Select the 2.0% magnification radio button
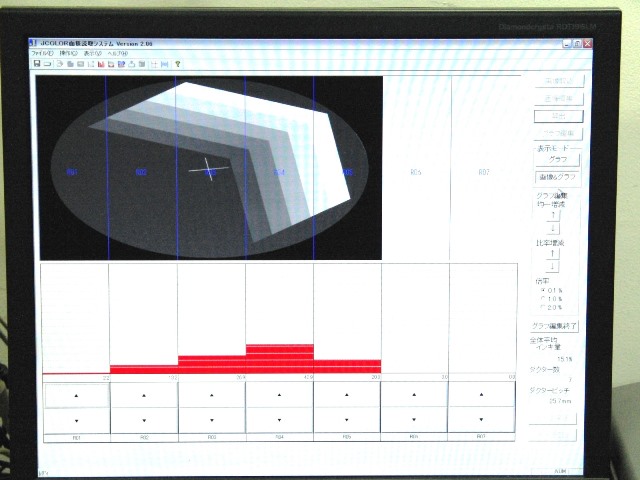Image resolution: width=640 pixels, height=480 pixels. pyautogui.click(x=543, y=307)
